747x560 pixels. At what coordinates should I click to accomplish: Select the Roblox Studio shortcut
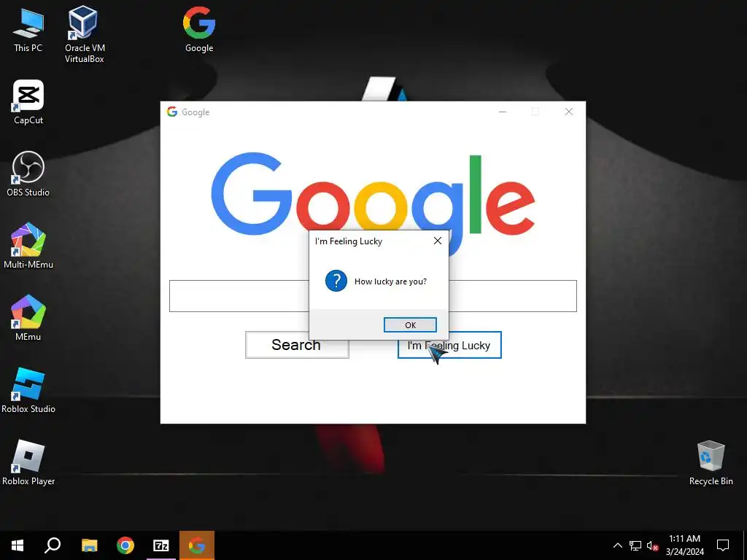coord(28,391)
